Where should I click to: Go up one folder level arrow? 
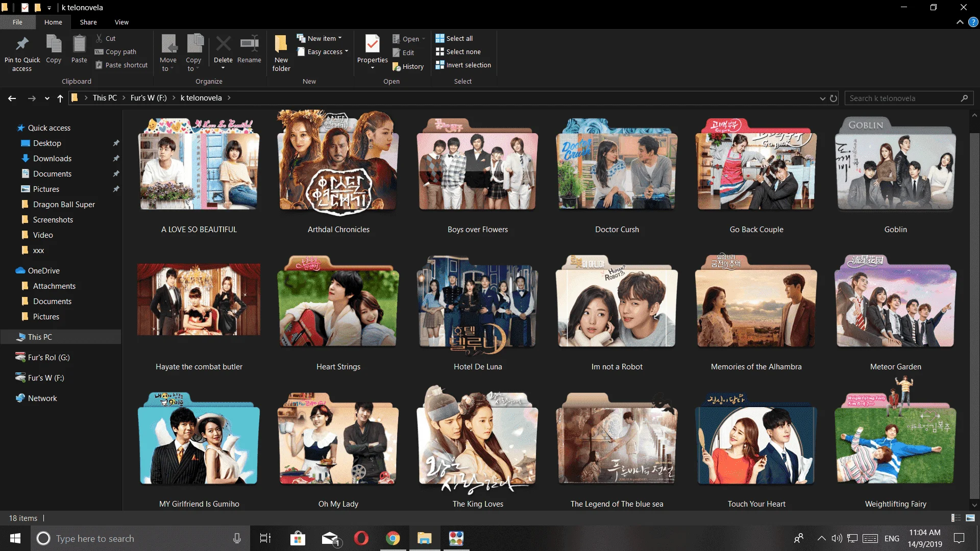[60, 98]
